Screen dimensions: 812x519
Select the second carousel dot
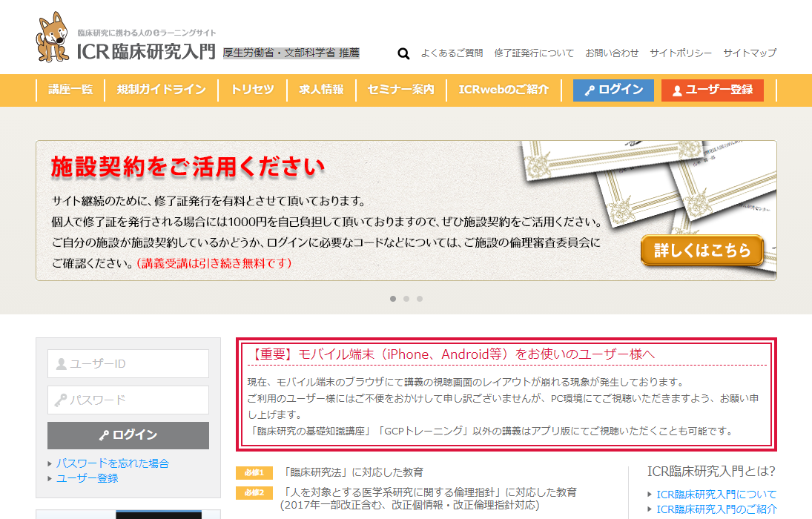tap(406, 299)
